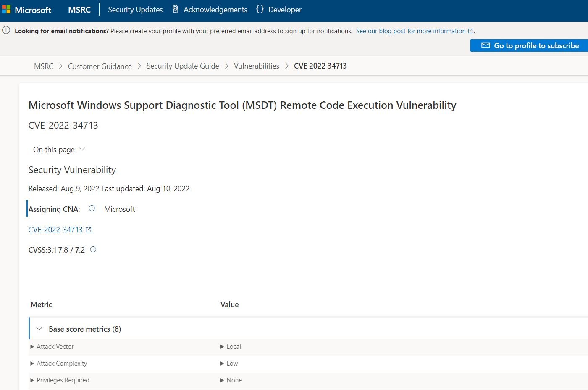Viewport: 588px width, 390px height.
Task: Open the Developer menu item
Action: point(285,10)
